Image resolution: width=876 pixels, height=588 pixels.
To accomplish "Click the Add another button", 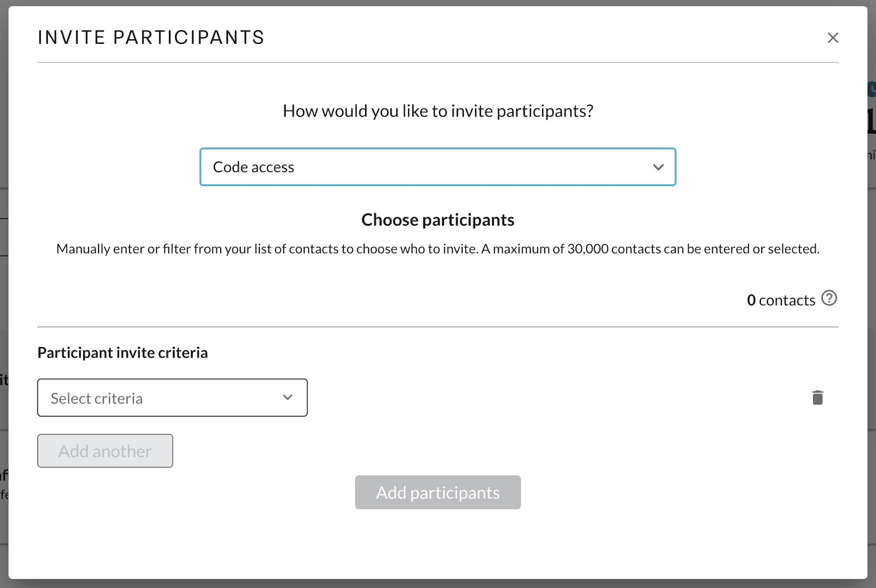I will [105, 451].
